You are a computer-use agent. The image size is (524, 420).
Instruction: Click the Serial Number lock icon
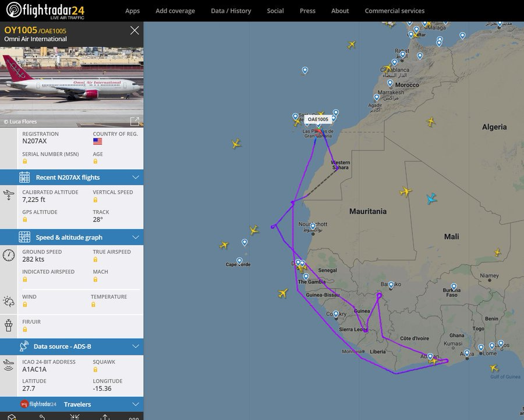click(24, 161)
